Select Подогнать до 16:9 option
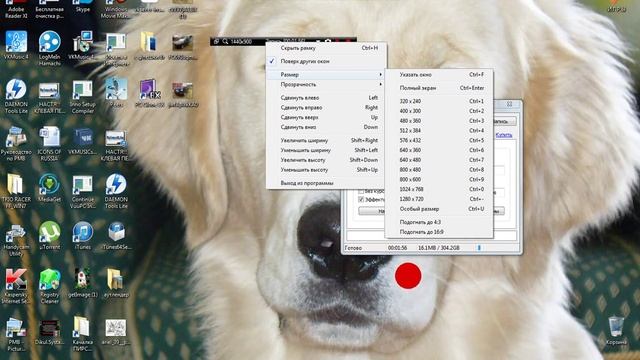640x360 pixels. click(439, 232)
